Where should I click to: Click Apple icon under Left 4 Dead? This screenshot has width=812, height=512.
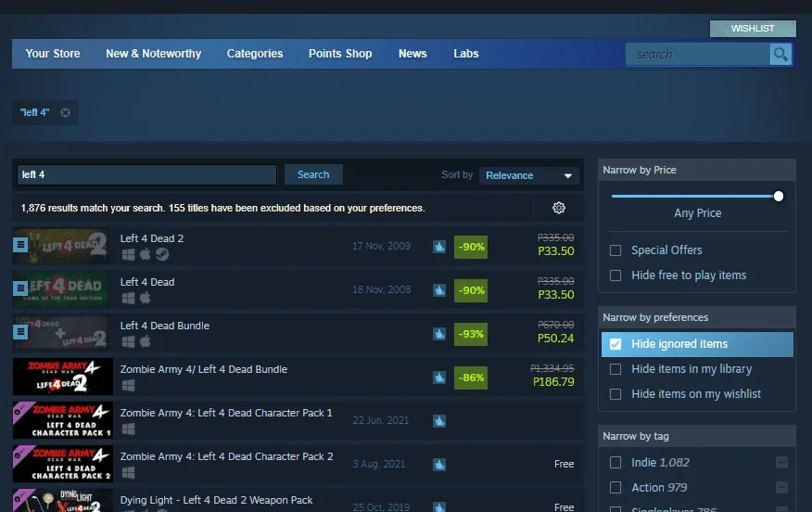pyautogui.click(x=146, y=298)
